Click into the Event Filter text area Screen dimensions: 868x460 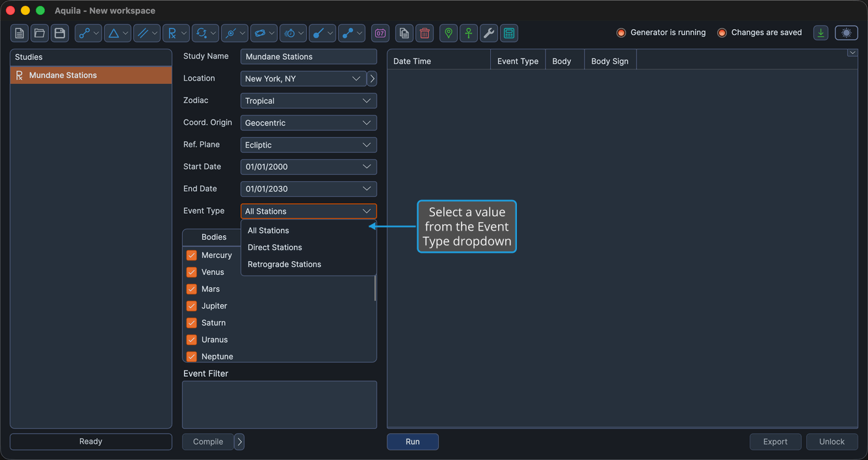pyautogui.click(x=280, y=405)
